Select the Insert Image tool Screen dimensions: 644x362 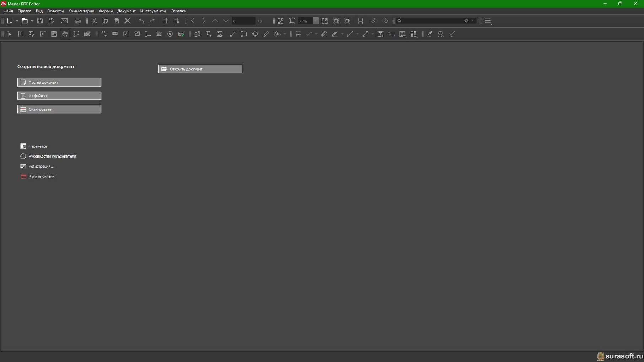(x=220, y=34)
